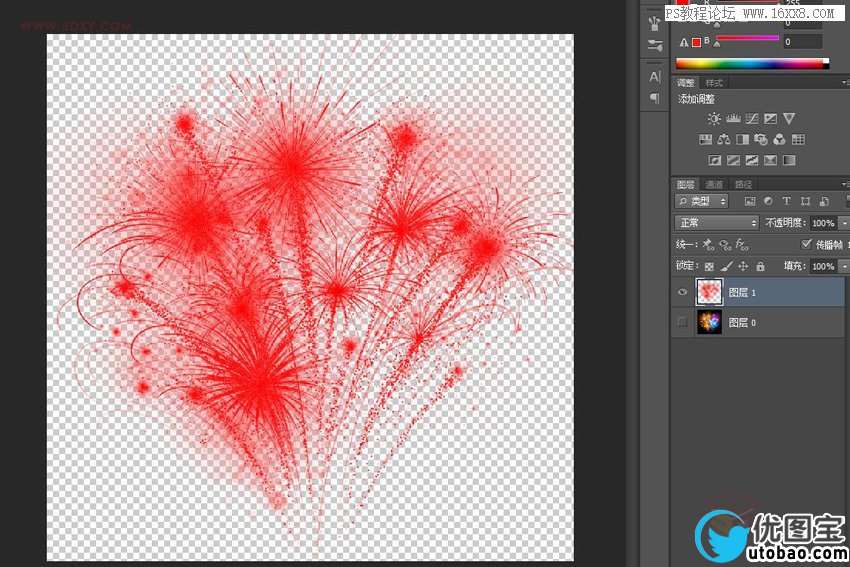The width and height of the screenshot is (850, 567).
Task: Open the layer filter 类型 dropdown
Action: 701,201
